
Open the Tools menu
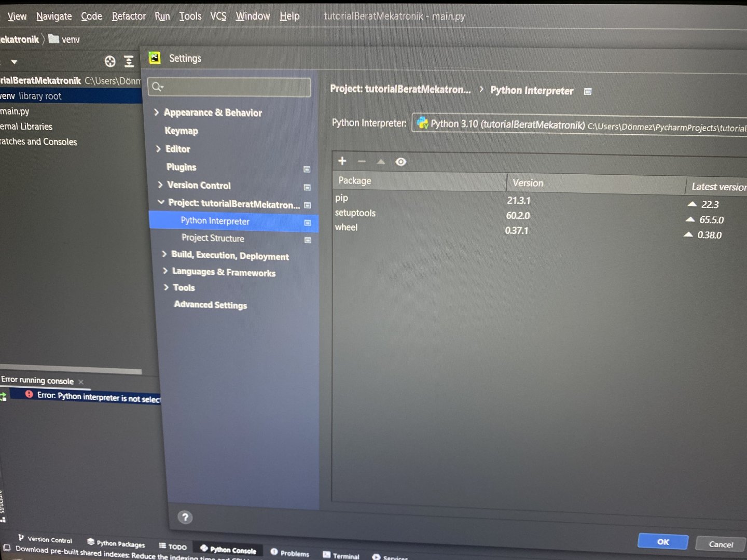pos(190,16)
